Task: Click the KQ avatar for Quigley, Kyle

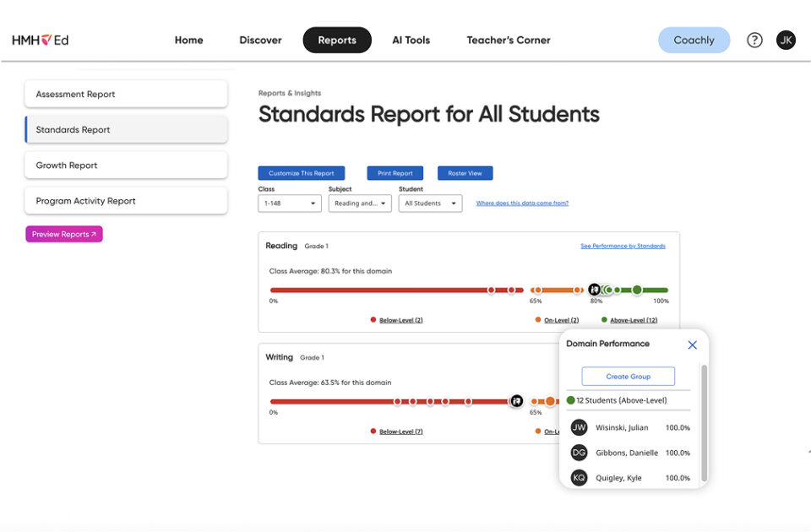Action: (579, 478)
